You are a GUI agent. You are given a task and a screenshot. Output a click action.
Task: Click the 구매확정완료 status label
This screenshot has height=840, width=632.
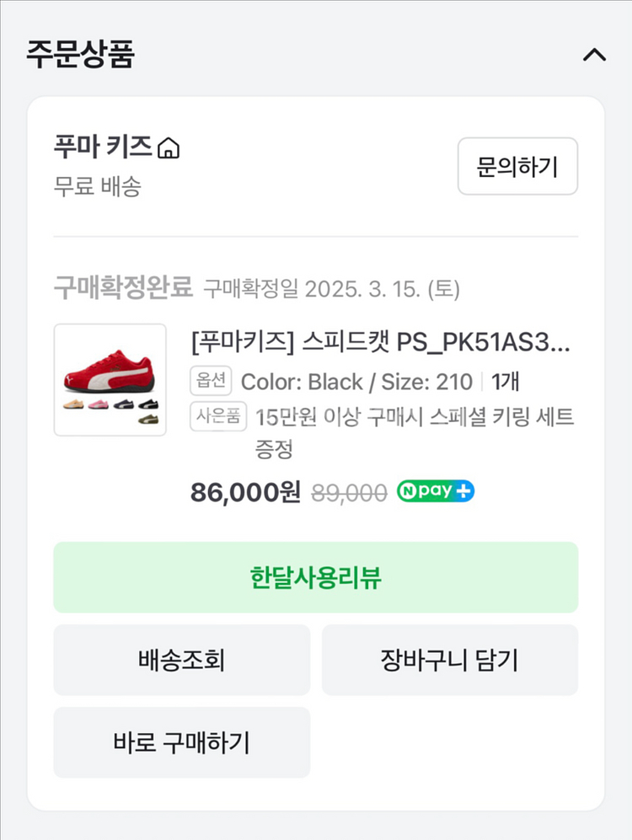coord(124,288)
